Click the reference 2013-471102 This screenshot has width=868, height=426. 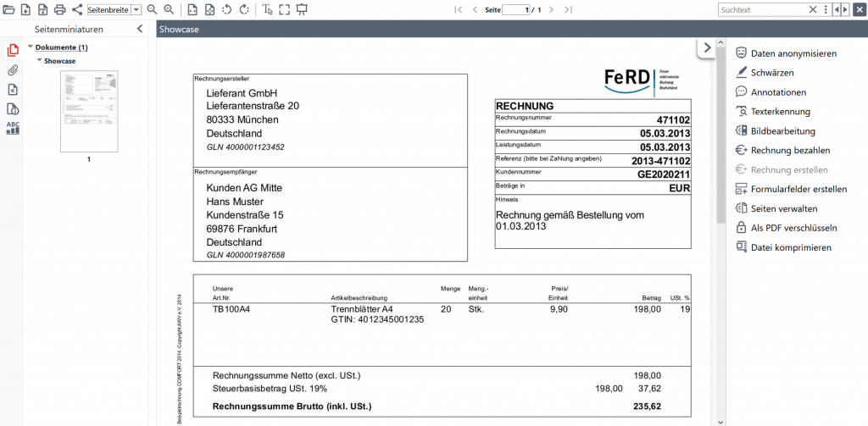661,161
